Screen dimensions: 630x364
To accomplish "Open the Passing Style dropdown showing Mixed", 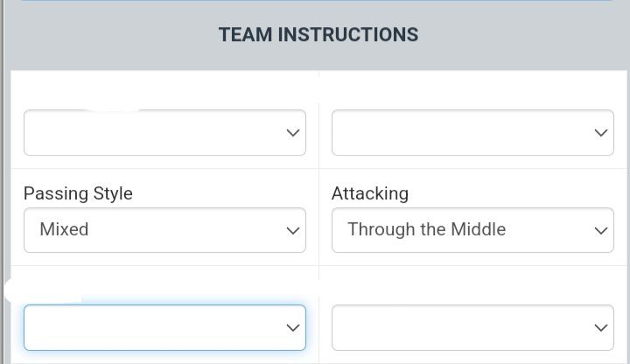I will [x=164, y=230].
